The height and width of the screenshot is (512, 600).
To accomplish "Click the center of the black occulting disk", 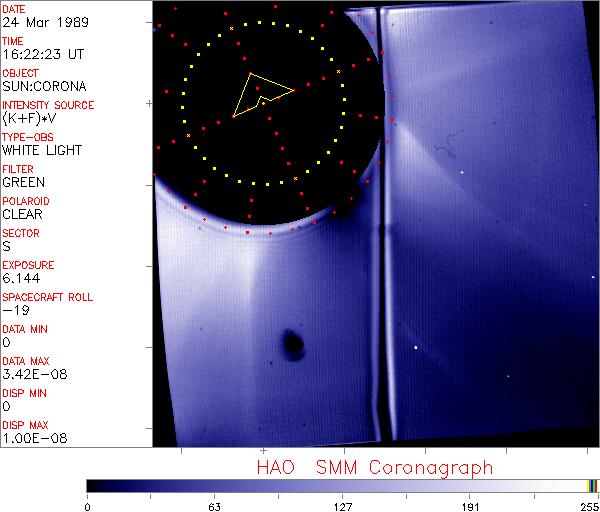I will coord(265,103).
